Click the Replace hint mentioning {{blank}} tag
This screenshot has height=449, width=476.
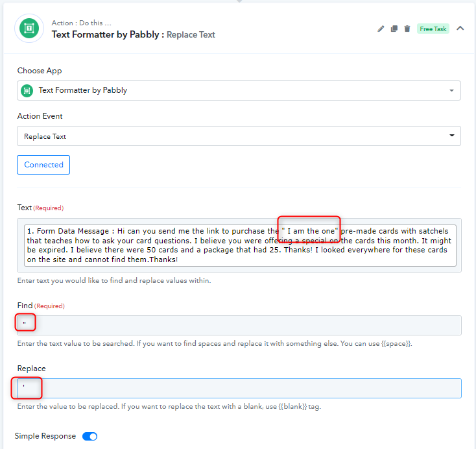[x=169, y=406]
